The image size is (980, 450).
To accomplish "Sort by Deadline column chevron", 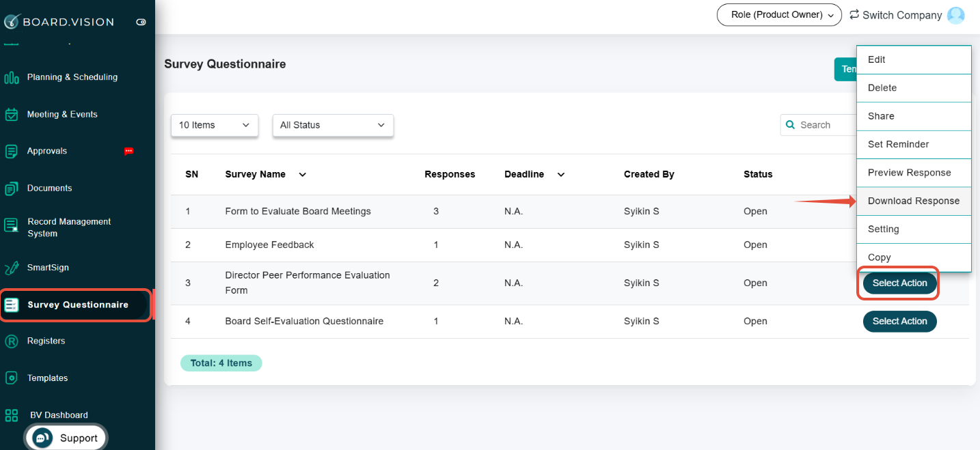I will tap(561, 175).
